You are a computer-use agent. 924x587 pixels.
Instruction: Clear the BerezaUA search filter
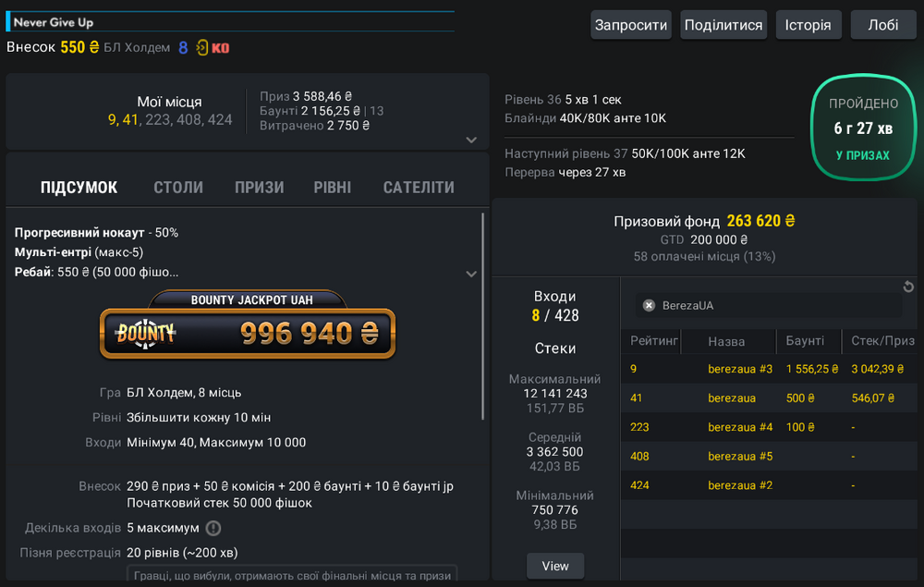point(649,305)
